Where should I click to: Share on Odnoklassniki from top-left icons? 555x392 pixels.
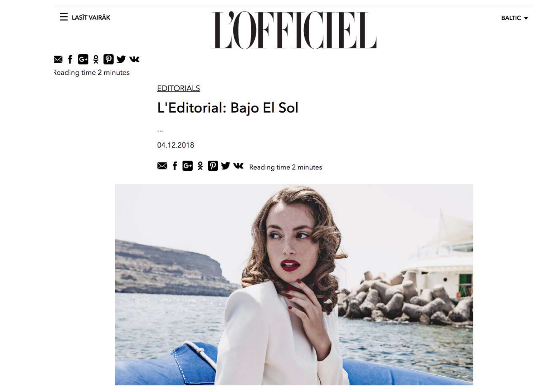click(x=96, y=59)
